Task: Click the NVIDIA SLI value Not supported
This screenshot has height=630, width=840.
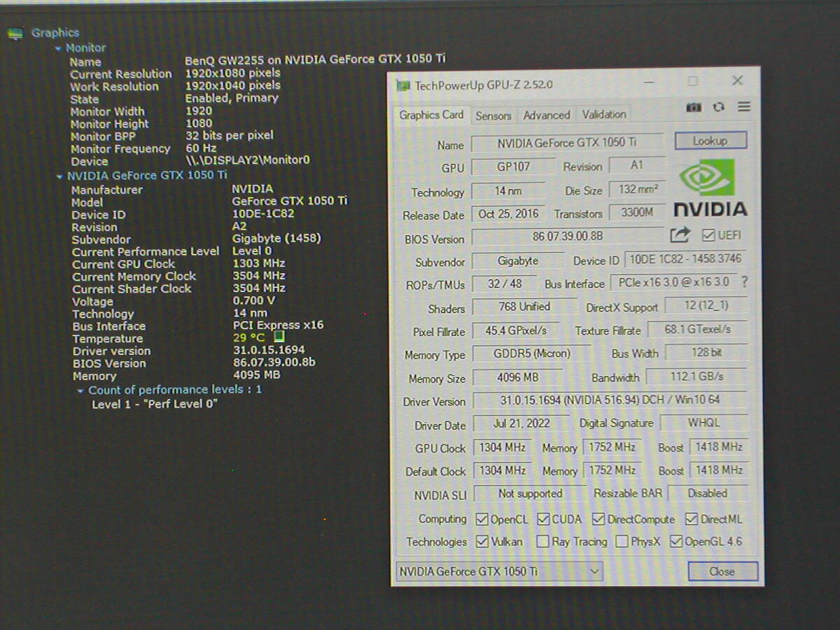Action: click(x=531, y=493)
